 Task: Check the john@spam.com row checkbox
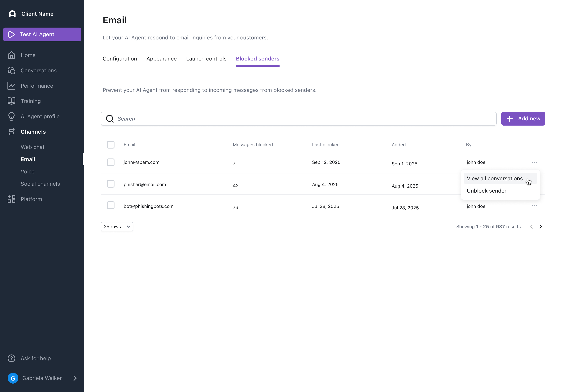tap(111, 162)
